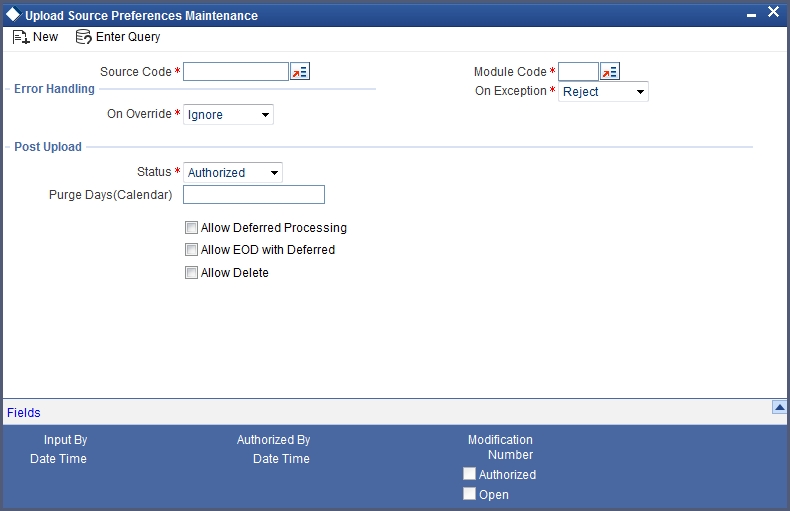Screen dimensions: 790x511
Task: Click the Source Code label
Action: pos(136,72)
